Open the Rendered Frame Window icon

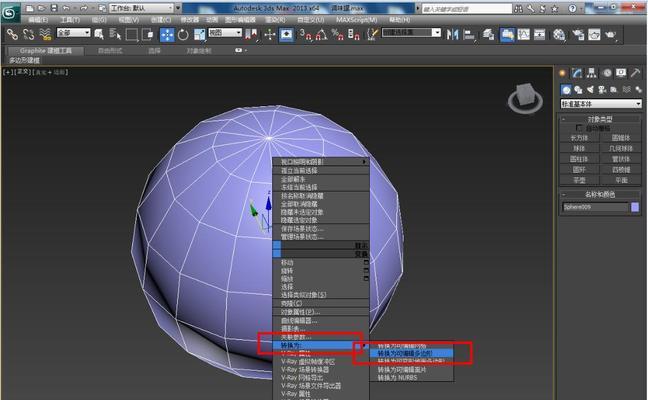[x=594, y=34]
